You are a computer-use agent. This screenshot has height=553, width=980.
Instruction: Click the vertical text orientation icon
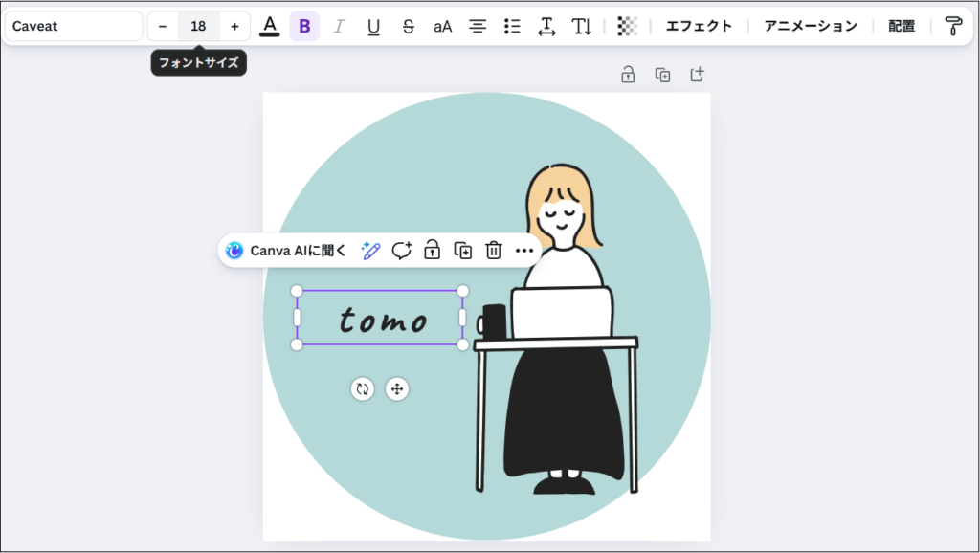pyautogui.click(x=582, y=26)
